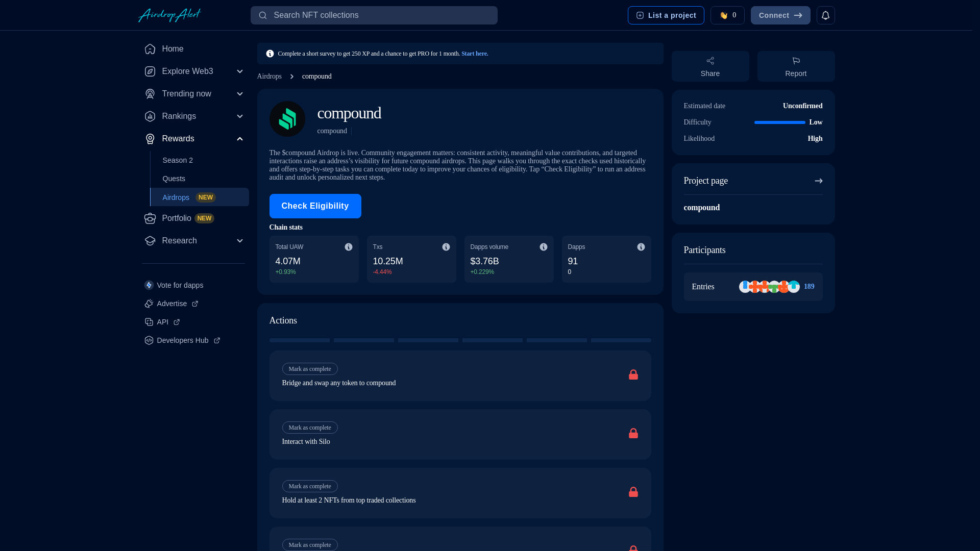Show info for Total UAW stat
The image size is (980, 551).
point(349,247)
